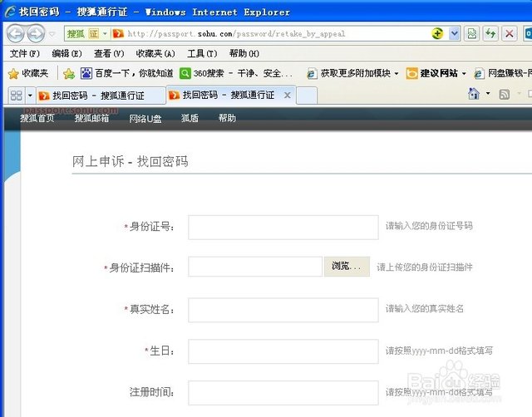The height and width of the screenshot is (417, 532).
Task: Open the 帮助(H) menu
Action: (244, 53)
